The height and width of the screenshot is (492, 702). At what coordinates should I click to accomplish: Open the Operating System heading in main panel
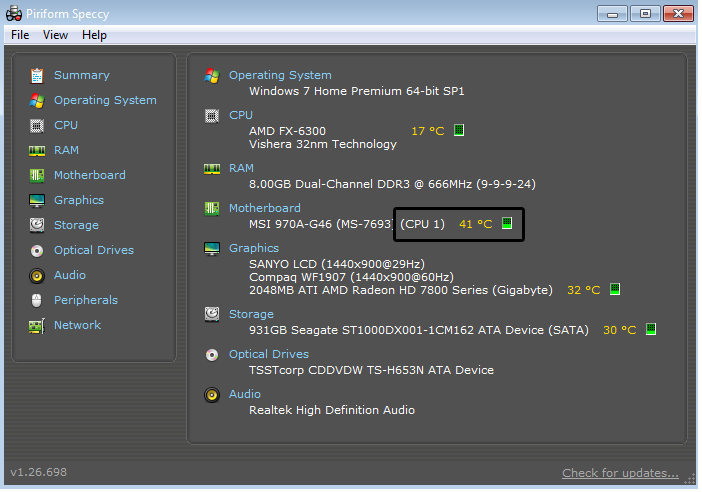click(280, 75)
